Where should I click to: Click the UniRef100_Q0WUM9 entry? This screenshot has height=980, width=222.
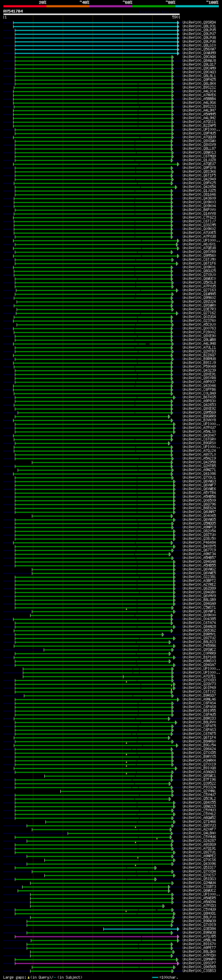[x=199, y=53]
